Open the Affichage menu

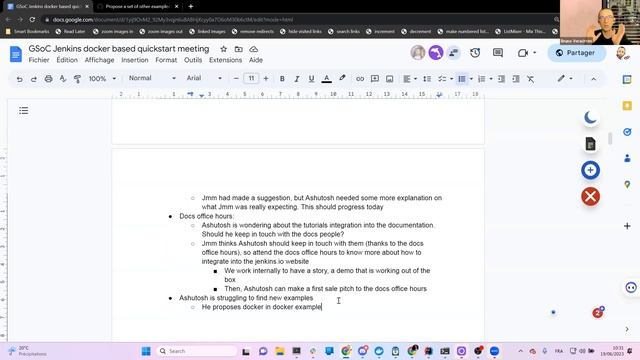pos(99,60)
